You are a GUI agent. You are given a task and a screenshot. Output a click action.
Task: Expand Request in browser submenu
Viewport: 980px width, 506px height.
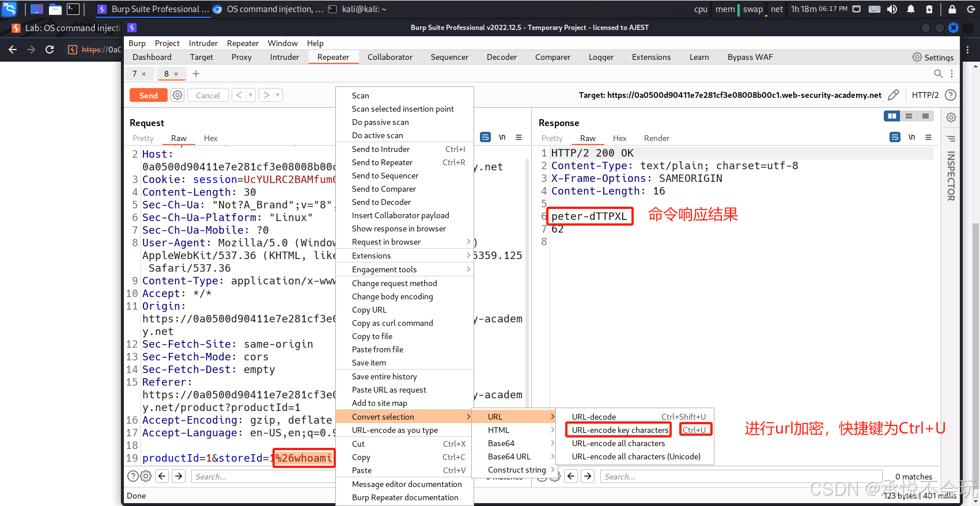click(x=404, y=242)
